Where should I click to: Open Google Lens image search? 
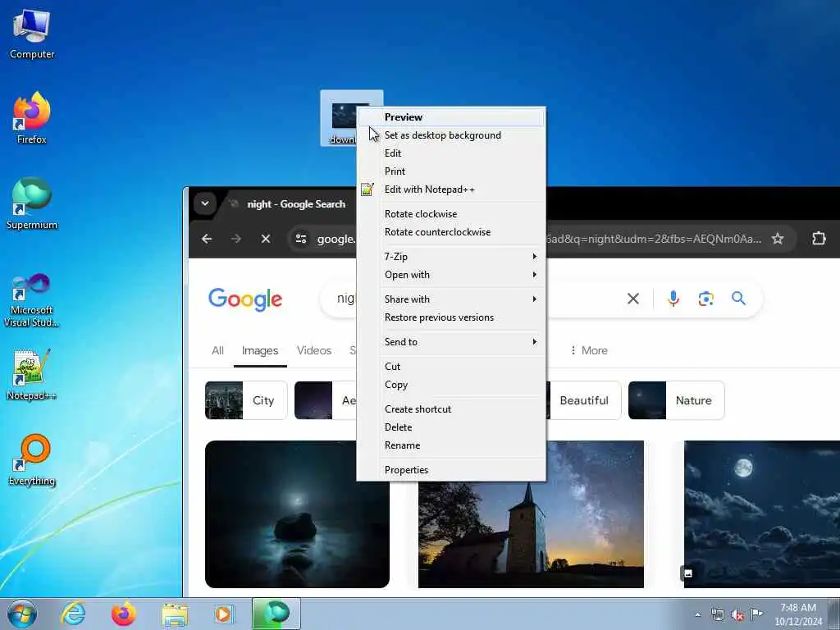point(705,299)
